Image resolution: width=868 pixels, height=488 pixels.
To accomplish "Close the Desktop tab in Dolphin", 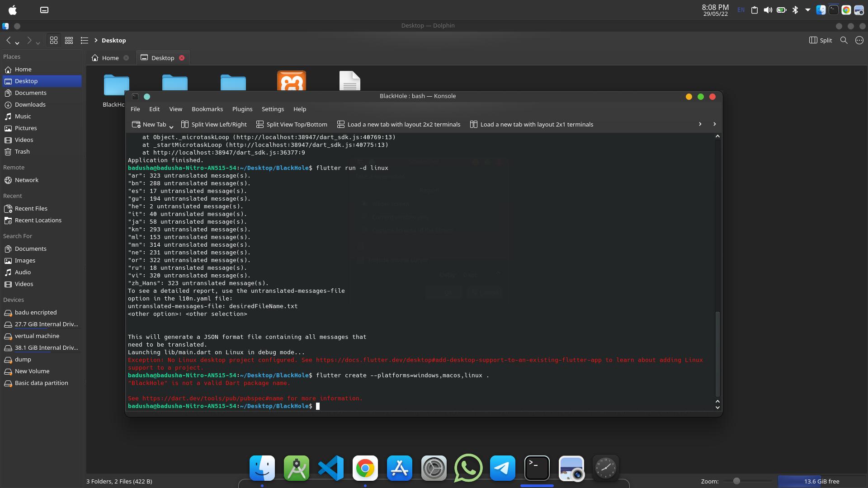I will pyautogui.click(x=182, y=58).
